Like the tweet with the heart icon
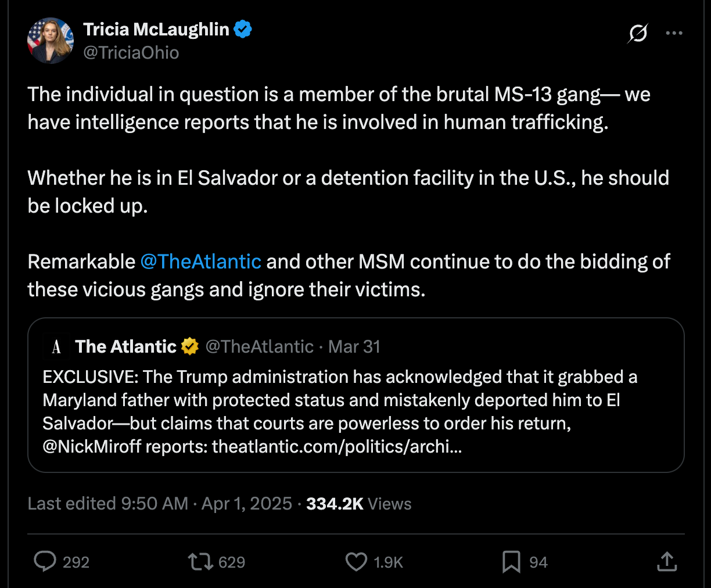Viewport: 711px width, 588px height. 358,562
